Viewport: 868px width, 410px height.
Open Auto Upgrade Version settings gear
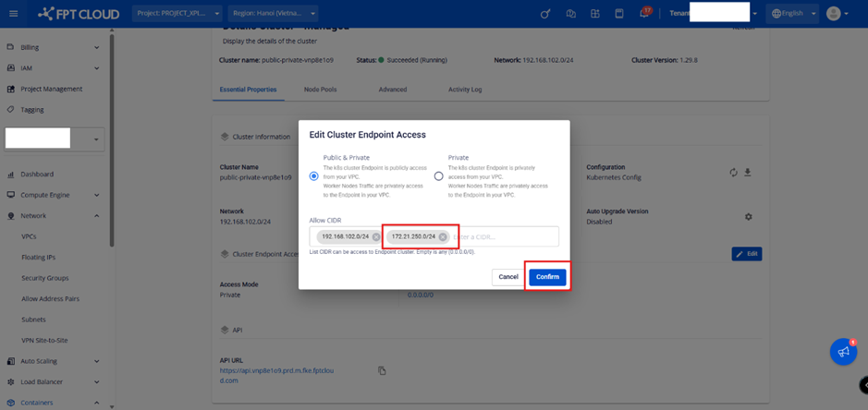[748, 217]
